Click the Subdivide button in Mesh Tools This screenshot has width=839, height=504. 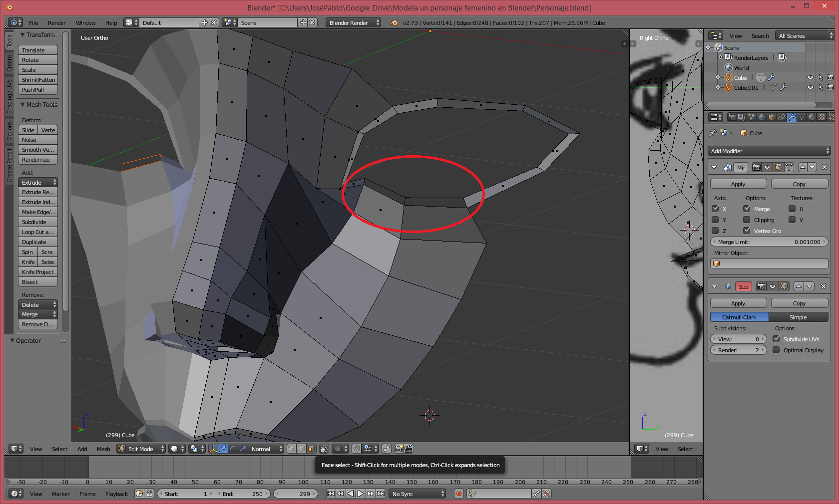pos(37,222)
